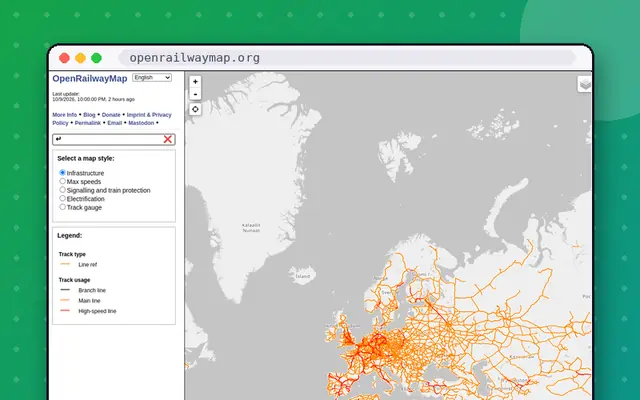Click the Email link
The width and height of the screenshot is (640, 400).
tap(115, 123)
